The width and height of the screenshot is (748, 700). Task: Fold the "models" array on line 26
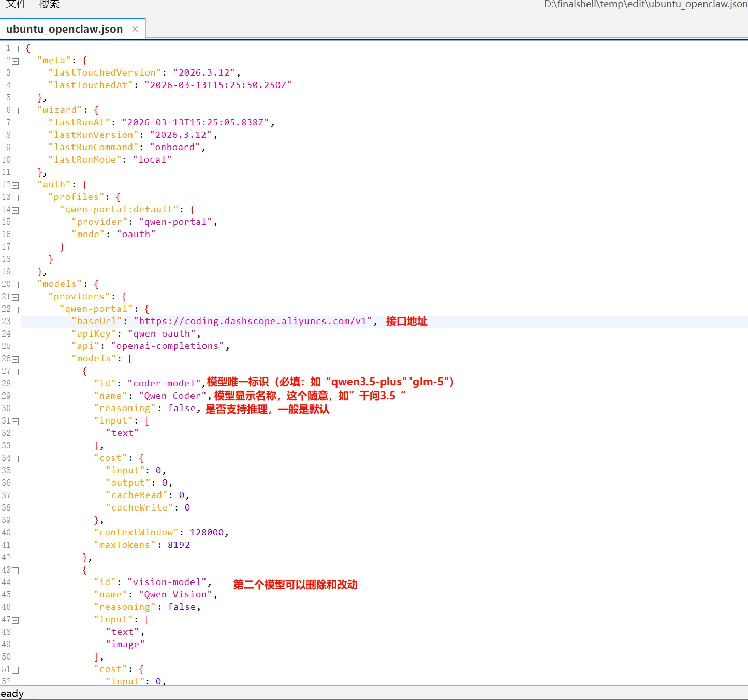pos(16,359)
